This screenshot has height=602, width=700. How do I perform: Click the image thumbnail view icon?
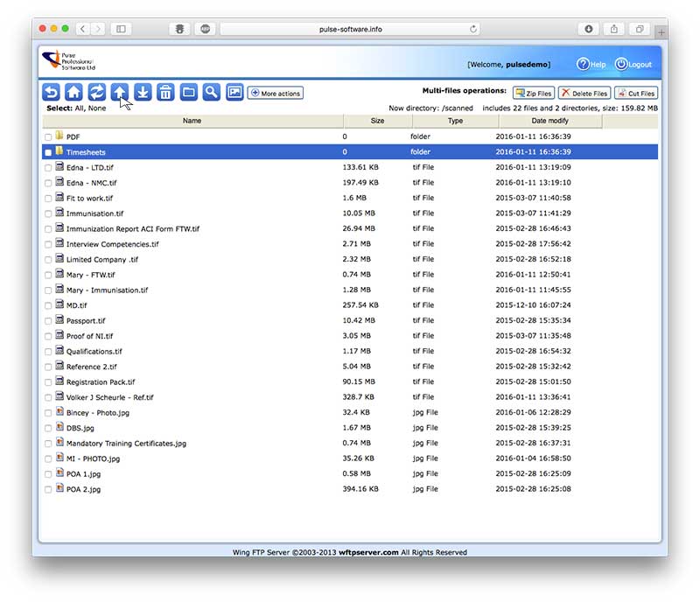click(234, 93)
